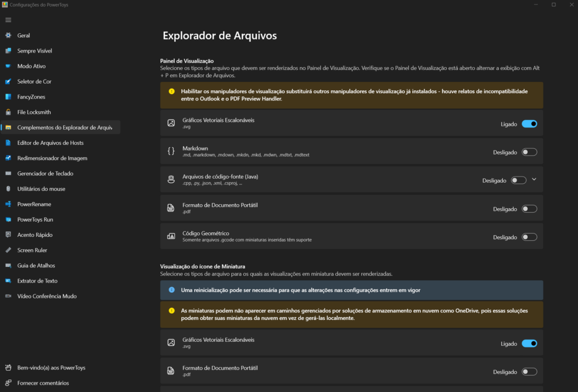This screenshot has height=392, width=578.
Task: Select the Screen Ruler icon
Action: tap(8, 250)
